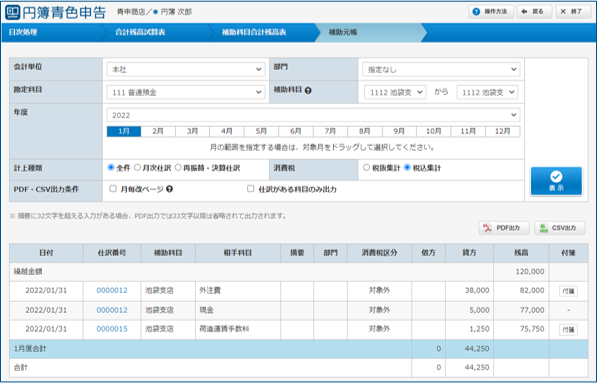Select 1月 in the month selector
Screen dimensions: 597x383
(x=124, y=131)
